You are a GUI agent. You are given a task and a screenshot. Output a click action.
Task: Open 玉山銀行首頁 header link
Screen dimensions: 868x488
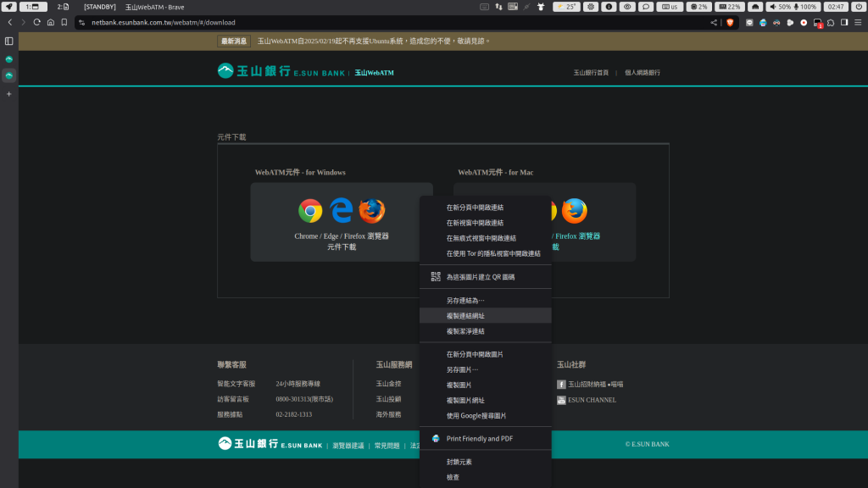(x=591, y=73)
